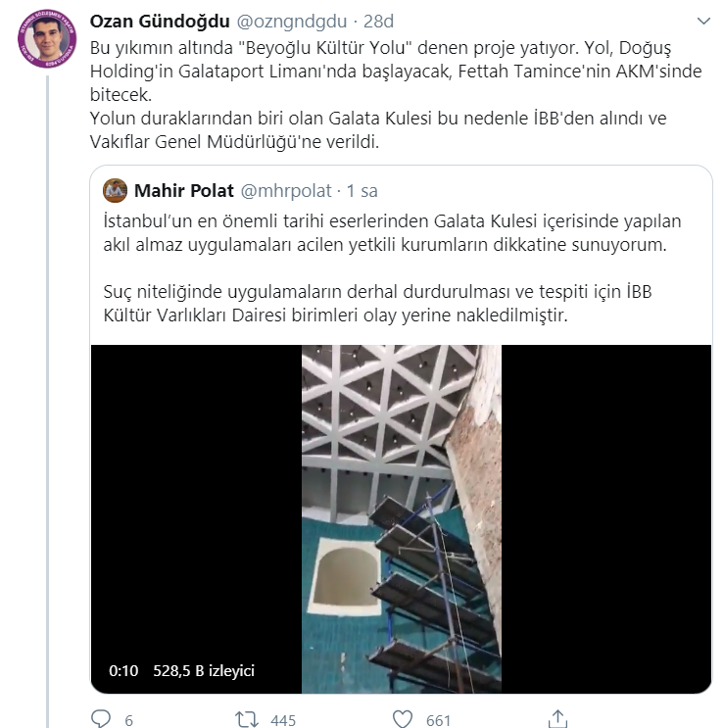Open Mahir Polat's small avatar
The height and width of the screenshot is (728, 724).
pyautogui.click(x=115, y=190)
